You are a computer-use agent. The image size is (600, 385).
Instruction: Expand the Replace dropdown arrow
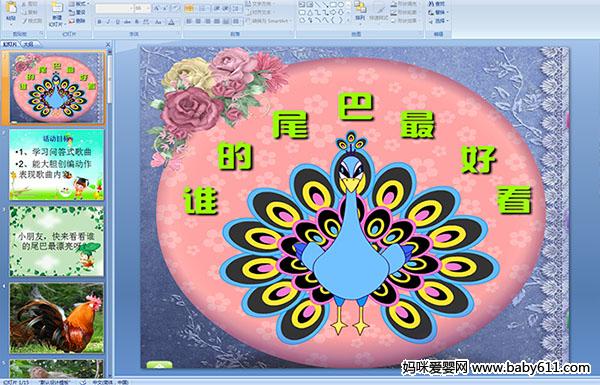[447, 12]
